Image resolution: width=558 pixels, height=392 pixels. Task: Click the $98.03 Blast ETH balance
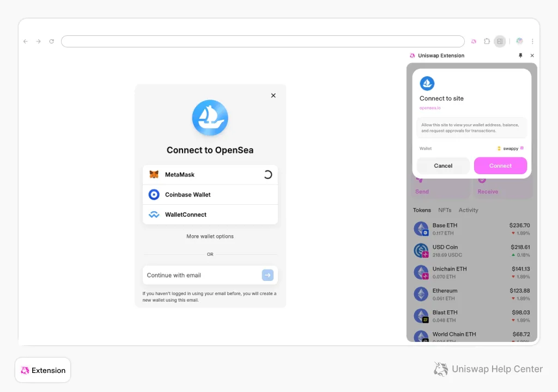tap(520, 313)
